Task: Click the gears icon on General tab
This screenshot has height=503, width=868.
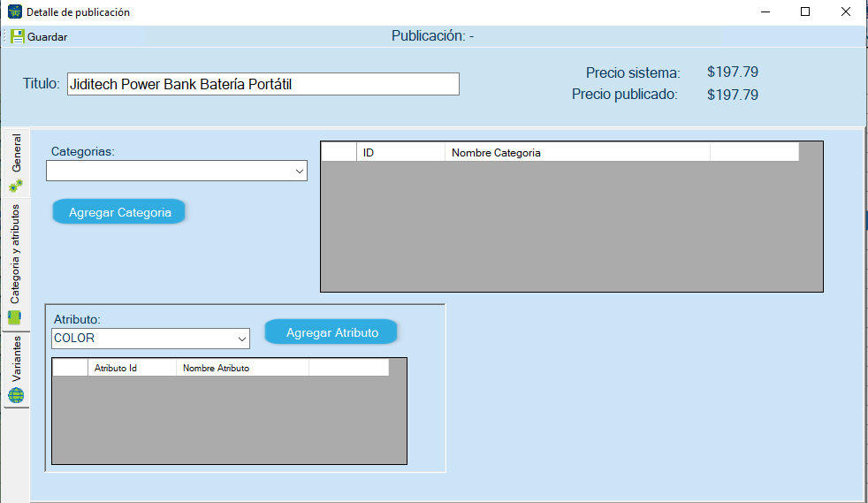Action: pos(16,186)
